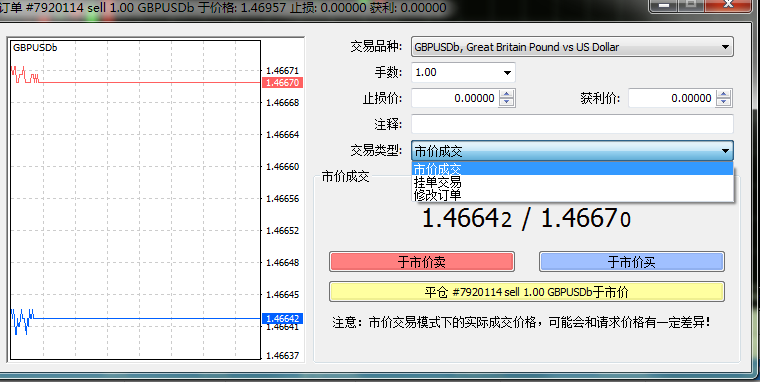
Task: Click the large bid quote 1.46642
Action: point(467,218)
